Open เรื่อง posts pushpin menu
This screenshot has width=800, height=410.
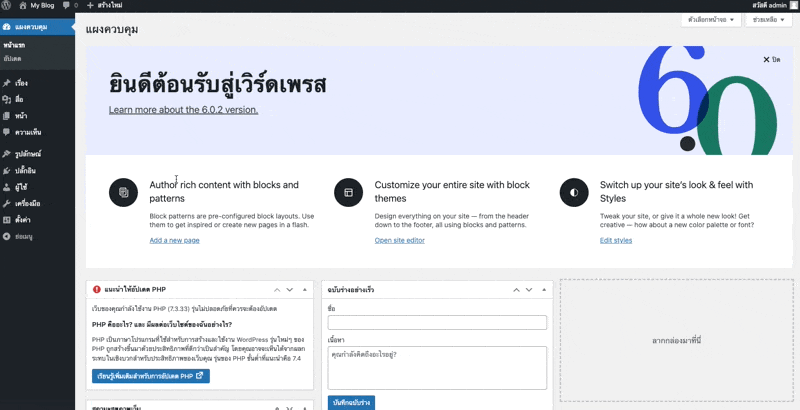click(7, 83)
